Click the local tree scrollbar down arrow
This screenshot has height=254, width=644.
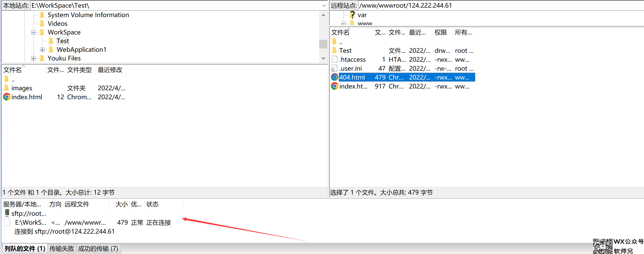pyautogui.click(x=323, y=58)
